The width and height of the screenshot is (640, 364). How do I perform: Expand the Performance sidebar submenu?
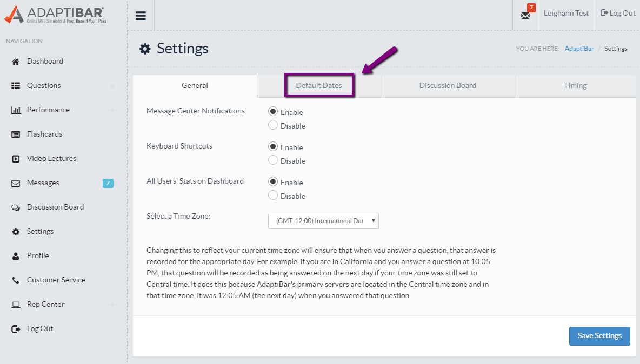click(x=112, y=110)
